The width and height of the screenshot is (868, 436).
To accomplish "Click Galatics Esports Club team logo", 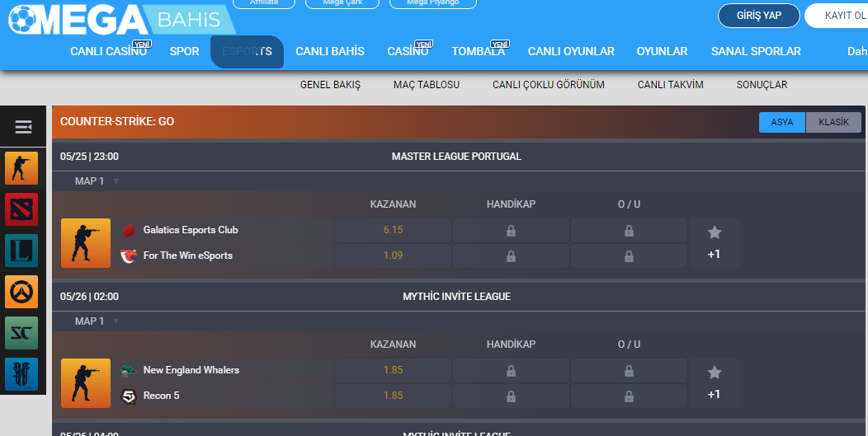I will [129, 230].
